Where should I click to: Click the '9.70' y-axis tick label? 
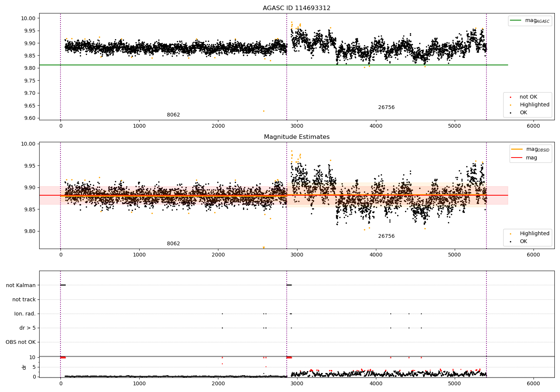click(30, 93)
